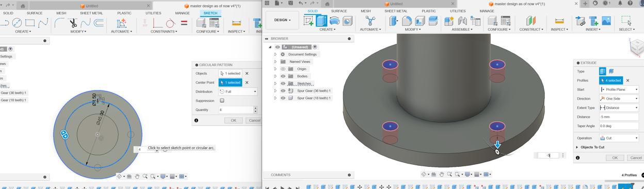Open Distribution dropdown showing Full

coord(238,91)
